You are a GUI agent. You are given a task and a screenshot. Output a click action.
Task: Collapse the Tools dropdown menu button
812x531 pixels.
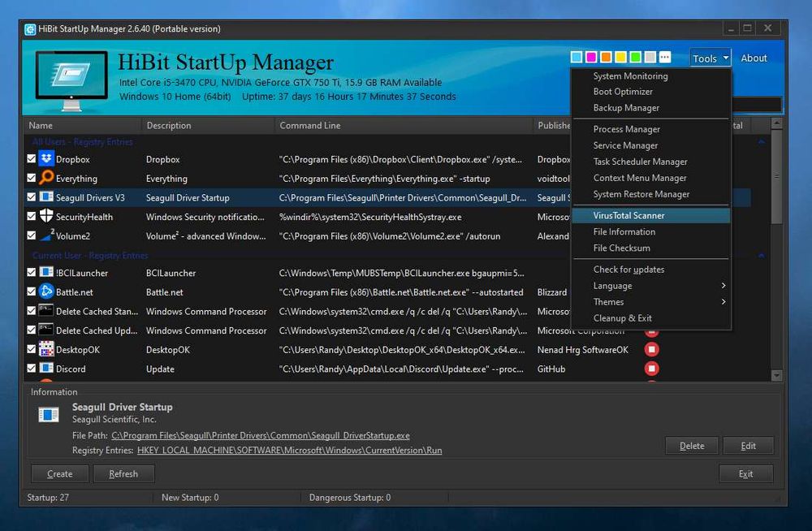(x=710, y=58)
